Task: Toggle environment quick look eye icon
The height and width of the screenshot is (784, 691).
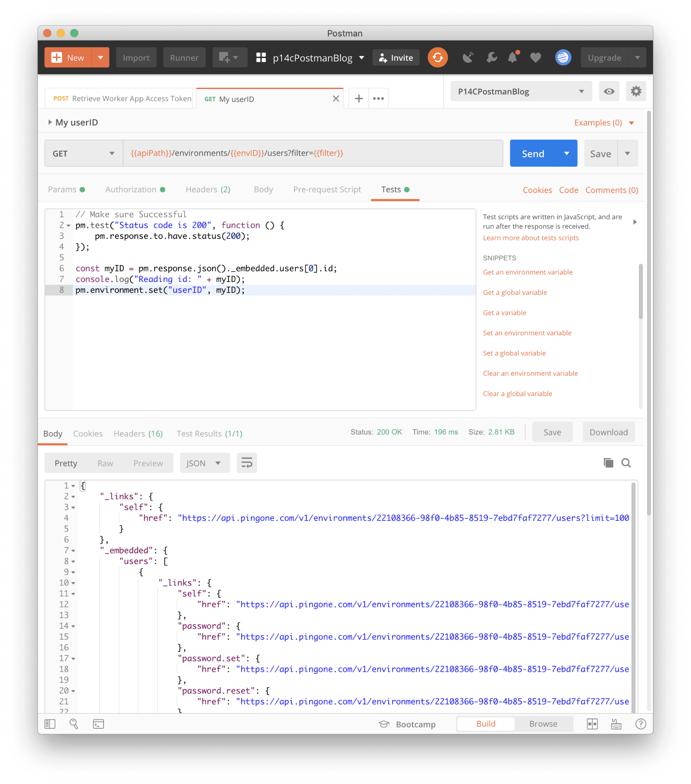Action: (x=609, y=91)
